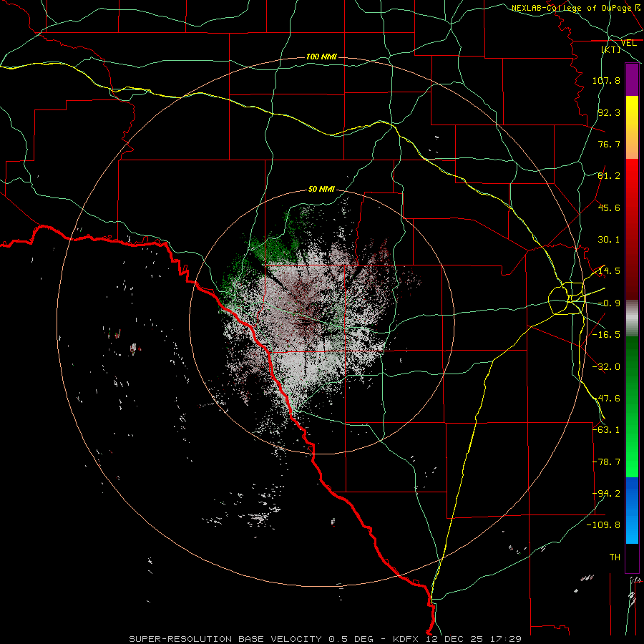Click the -94.2 legend value
Screen dimensions: 644x644
606,494
